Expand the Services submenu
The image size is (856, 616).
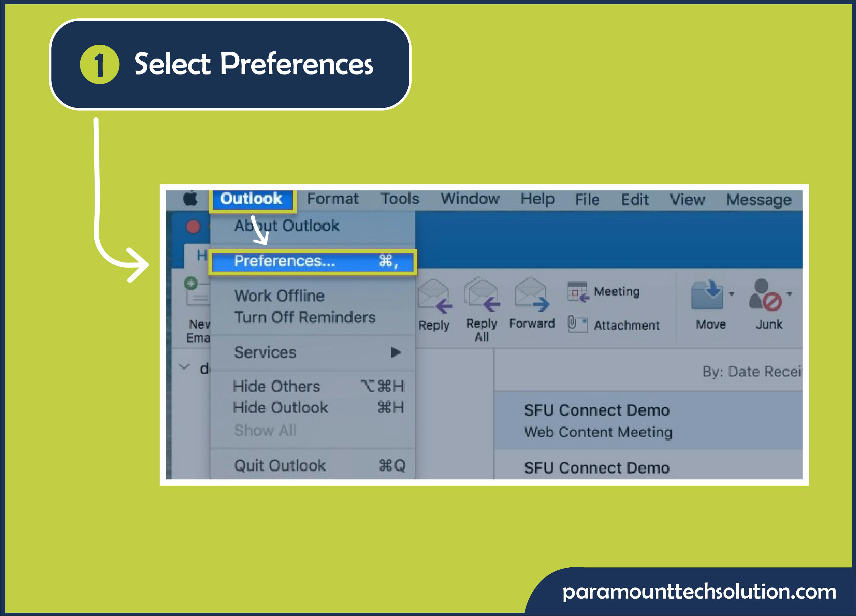[x=313, y=352]
